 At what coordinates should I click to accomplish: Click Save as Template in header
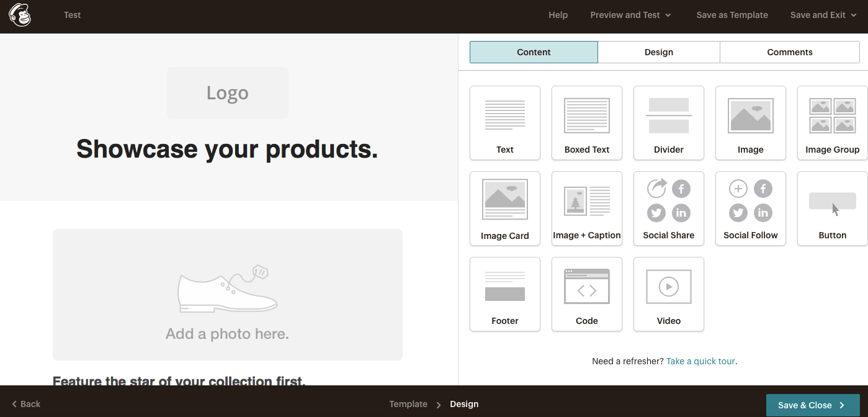point(732,15)
